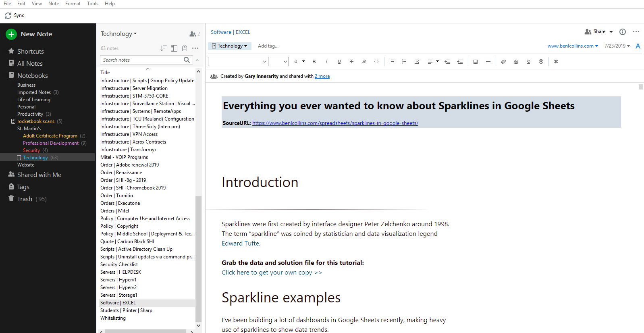644x333 pixels.
Task: Attach a file with the paperclip icon
Action: [x=503, y=62]
